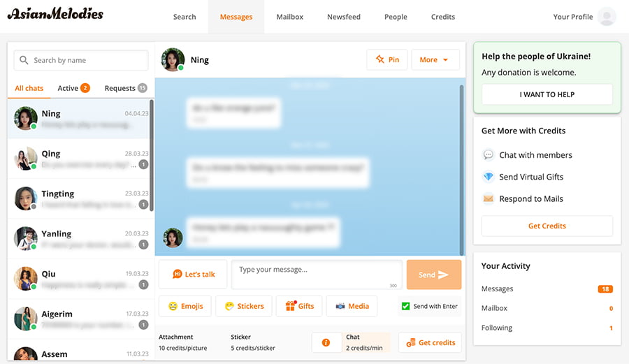
Task: Click the orange info icon near Chat rate
Action: pyautogui.click(x=326, y=343)
